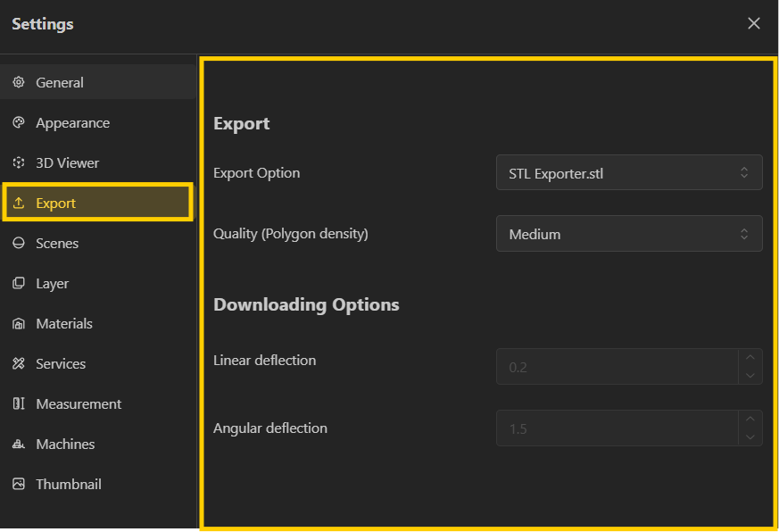The height and width of the screenshot is (532, 779).
Task: Open the Quality polygon density dropdown
Action: point(629,234)
